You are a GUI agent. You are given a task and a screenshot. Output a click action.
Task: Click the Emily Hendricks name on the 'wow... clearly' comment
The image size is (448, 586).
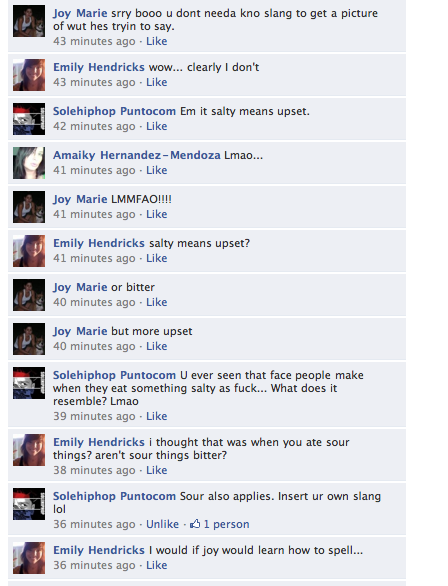tap(99, 67)
